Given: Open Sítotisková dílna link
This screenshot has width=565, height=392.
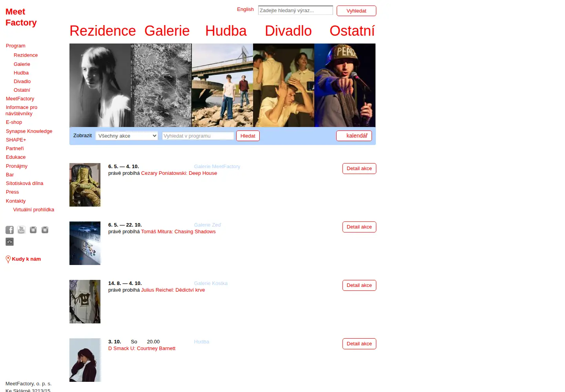Looking at the screenshot, I should pyautogui.click(x=25, y=183).
